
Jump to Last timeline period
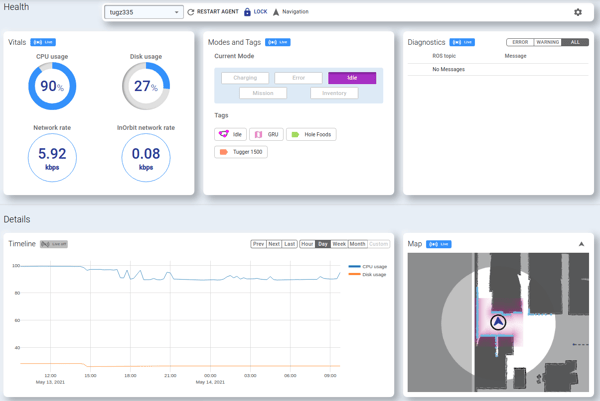(290, 244)
